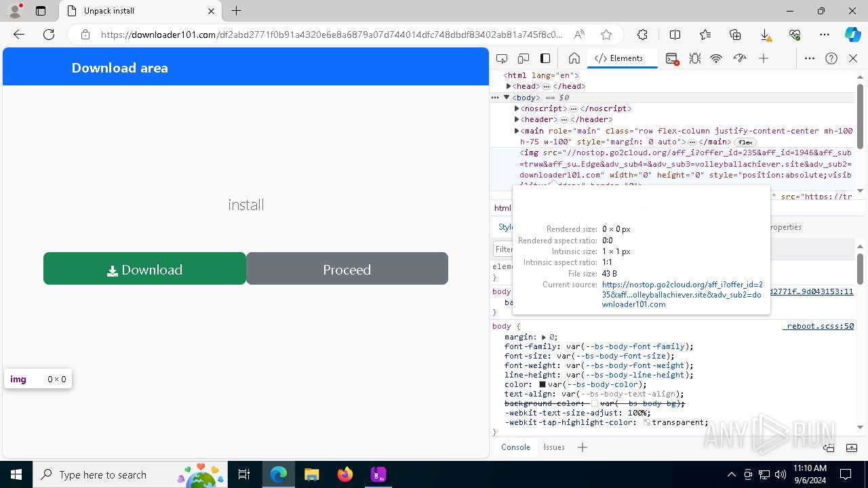Close the DevTools panel
868x488 pixels.
coord(853,58)
